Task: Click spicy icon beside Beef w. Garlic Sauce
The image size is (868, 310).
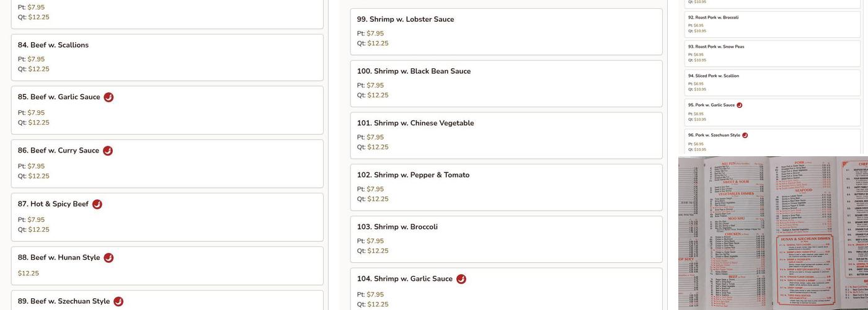Action: click(x=108, y=97)
